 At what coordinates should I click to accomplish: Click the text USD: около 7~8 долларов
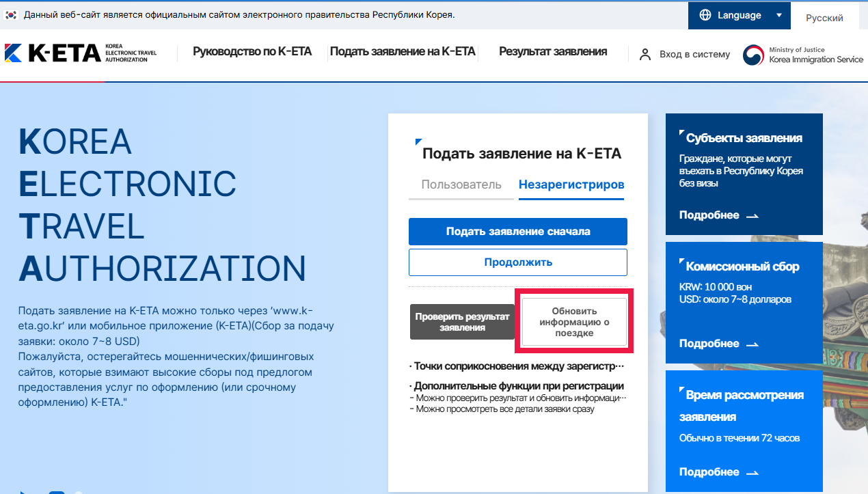click(x=735, y=299)
